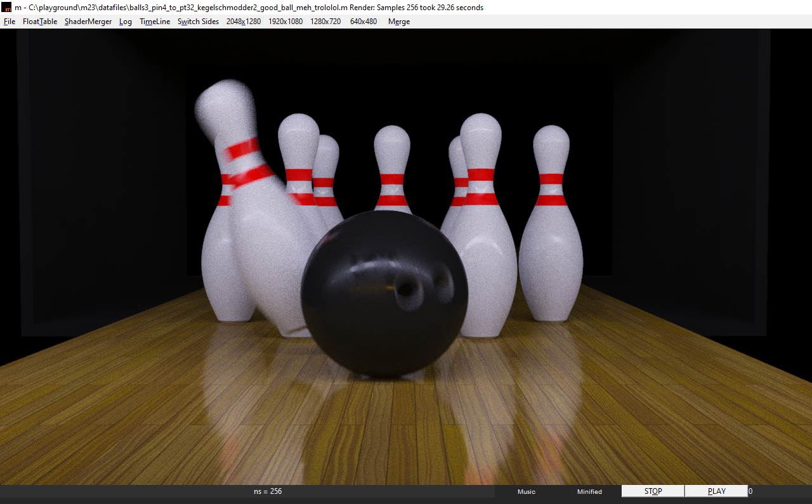The height and width of the screenshot is (504, 812).
Task: Set resolution to 1920x1080
Action: (x=285, y=22)
